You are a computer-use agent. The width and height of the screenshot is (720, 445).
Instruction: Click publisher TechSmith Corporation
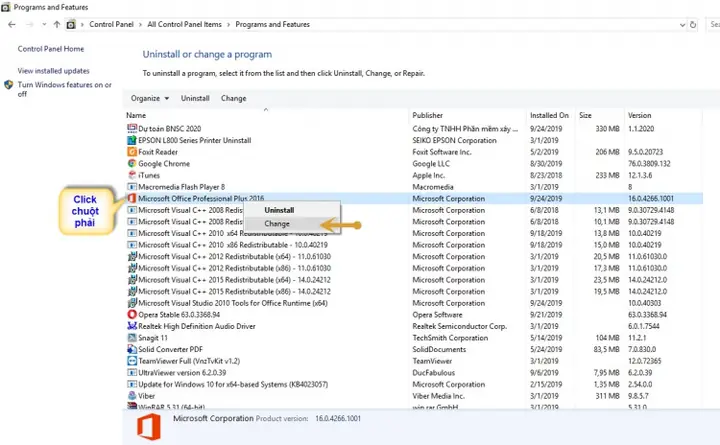click(450, 338)
